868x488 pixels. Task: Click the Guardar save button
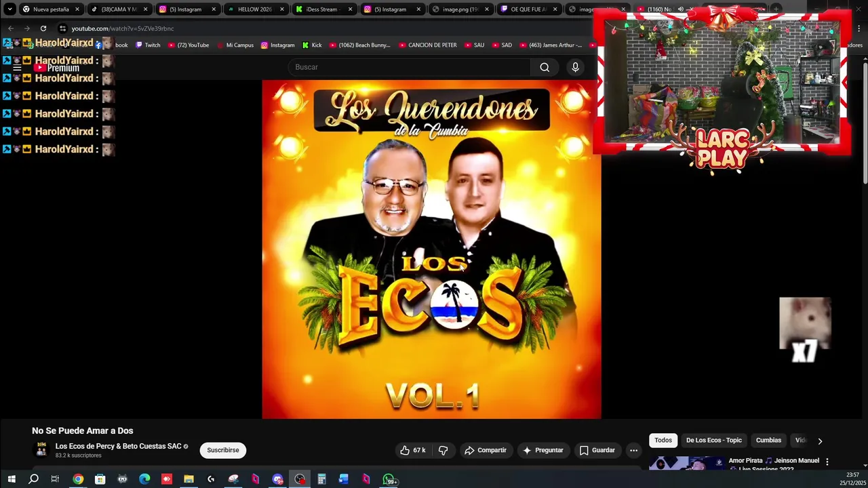[x=597, y=450]
